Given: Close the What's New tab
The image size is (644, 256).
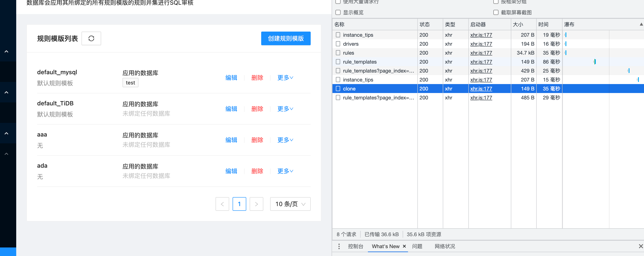Looking at the screenshot, I should coord(404,246).
